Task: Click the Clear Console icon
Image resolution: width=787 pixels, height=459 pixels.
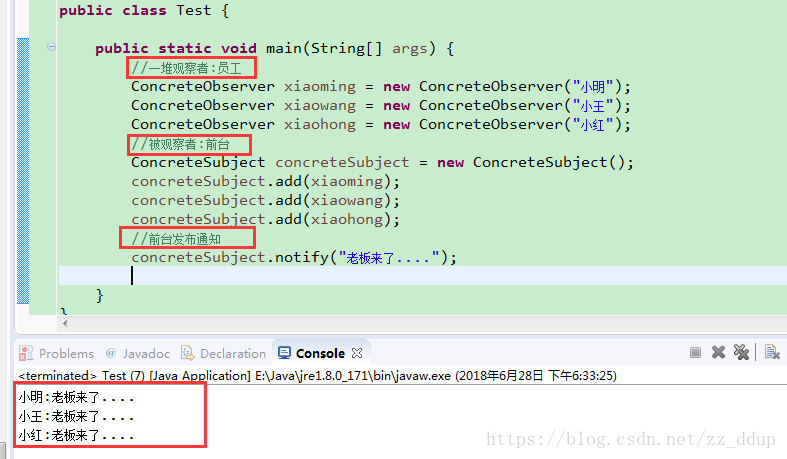Action: tap(772, 352)
